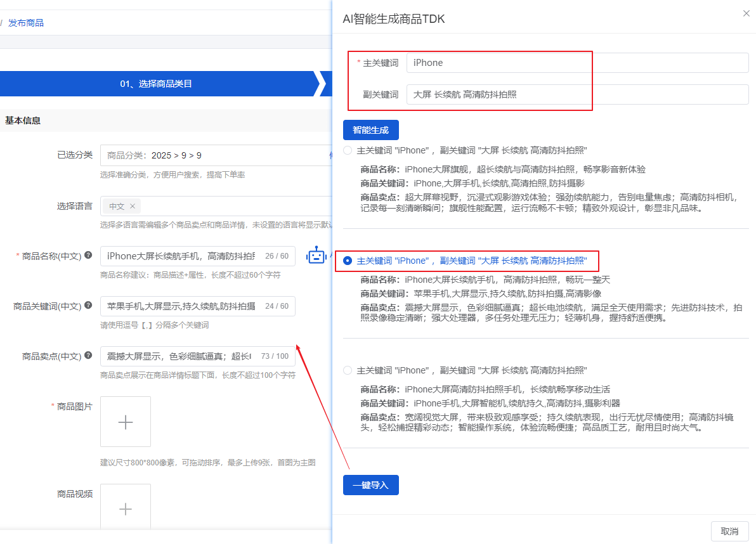
Task: Select first result with iPhone大屏旗舰 name
Action: 348,150
